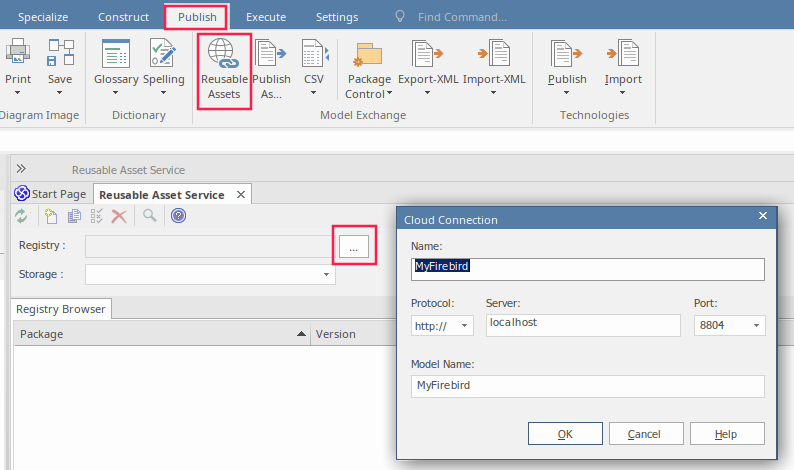
Task: Sort by the Package column header
Action: (x=160, y=334)
